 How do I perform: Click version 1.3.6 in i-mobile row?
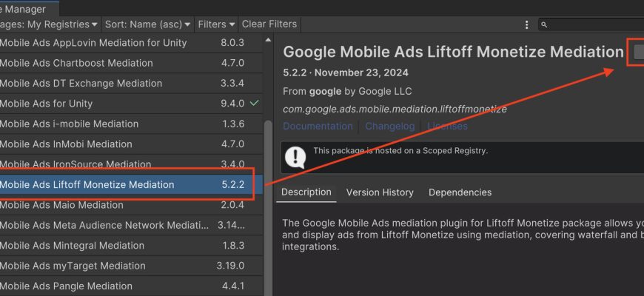233,124
